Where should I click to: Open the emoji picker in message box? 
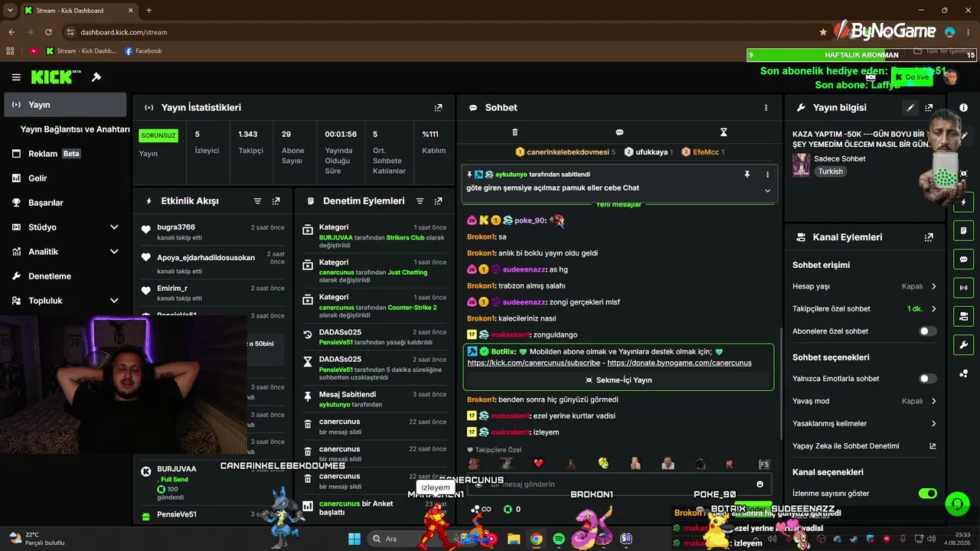[x=759, y=484]
